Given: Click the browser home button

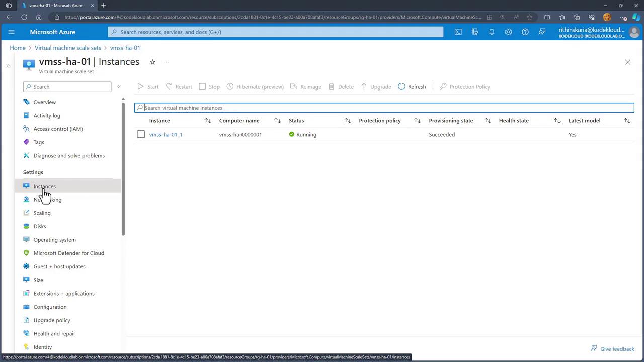Looking at the screenshot, I should [x=39, y=17].
